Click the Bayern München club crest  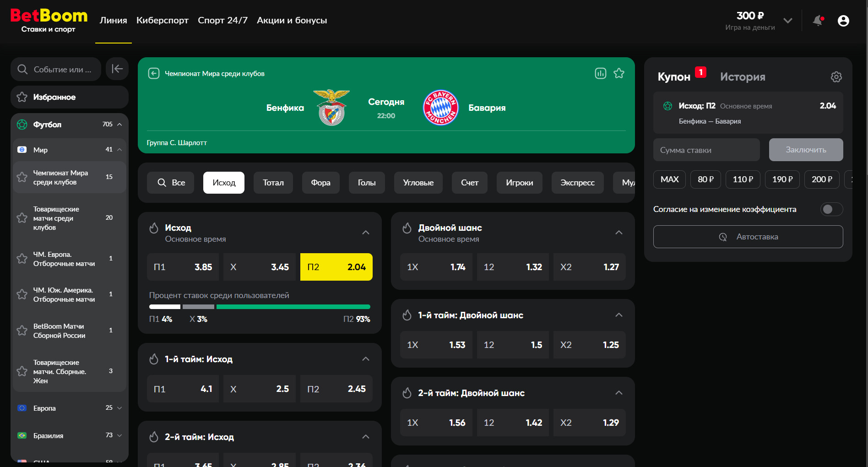pos(440,108)
